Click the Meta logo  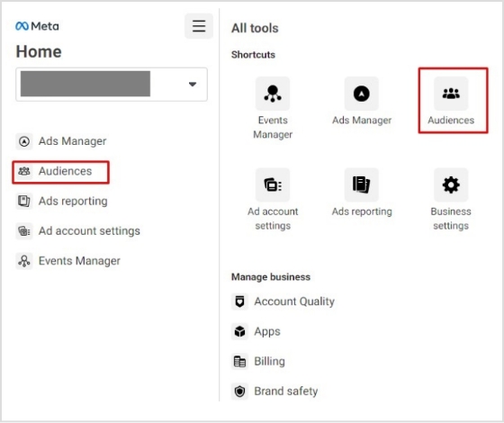click(x=37, y=26)
